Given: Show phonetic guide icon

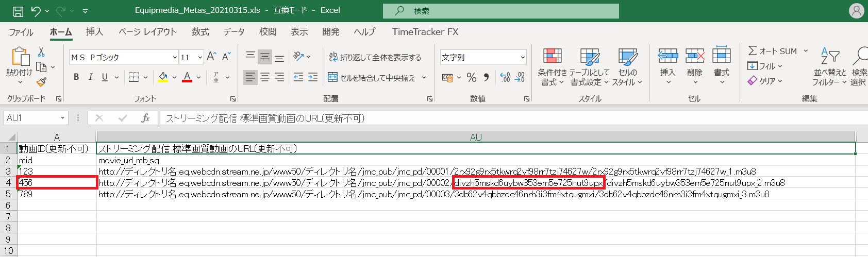Looking at the screenshot, I should coord(216,77).
